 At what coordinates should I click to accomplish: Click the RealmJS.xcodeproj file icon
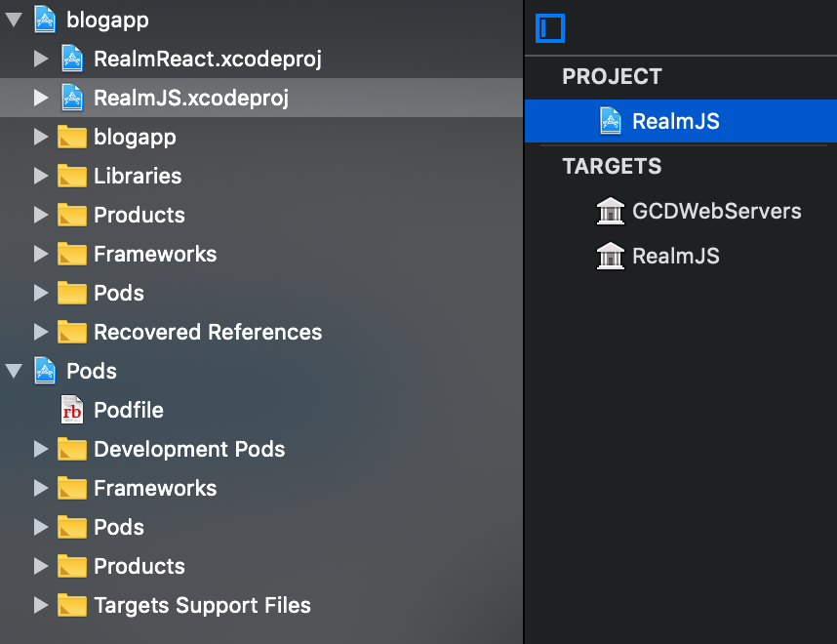72,98
